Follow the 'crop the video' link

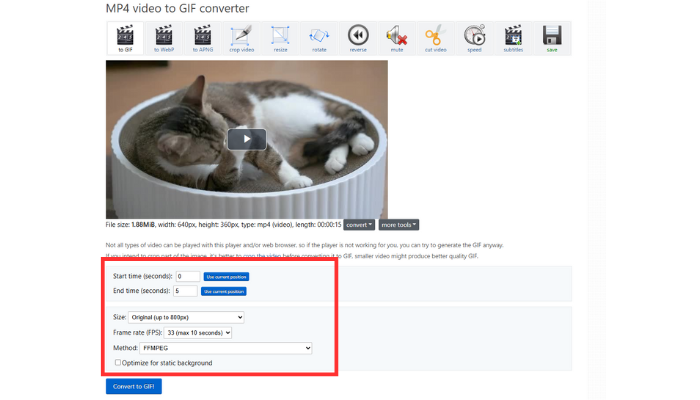click(x=262, y=256)
